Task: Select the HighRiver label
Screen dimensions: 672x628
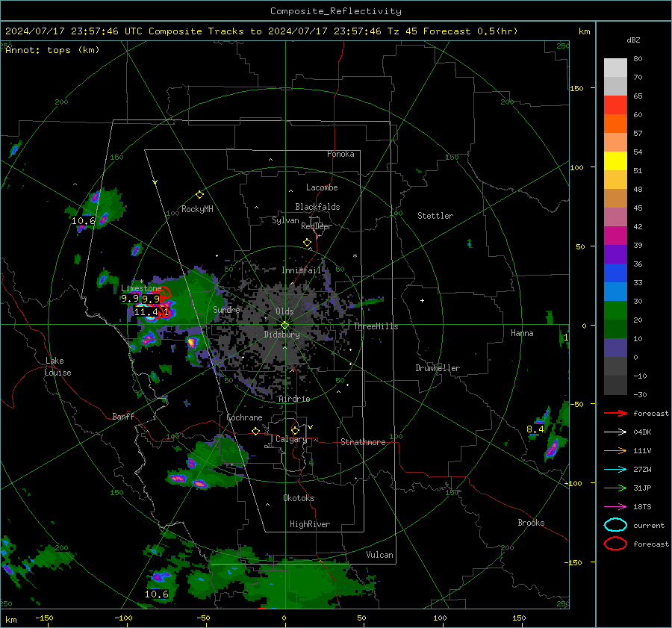Action: click(x=310, y=524)
